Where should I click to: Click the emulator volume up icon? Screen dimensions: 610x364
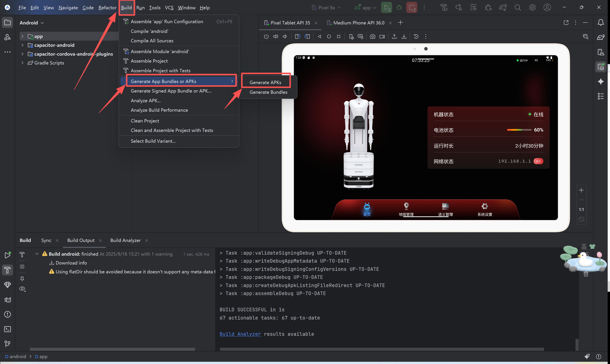tap(276, 36)
